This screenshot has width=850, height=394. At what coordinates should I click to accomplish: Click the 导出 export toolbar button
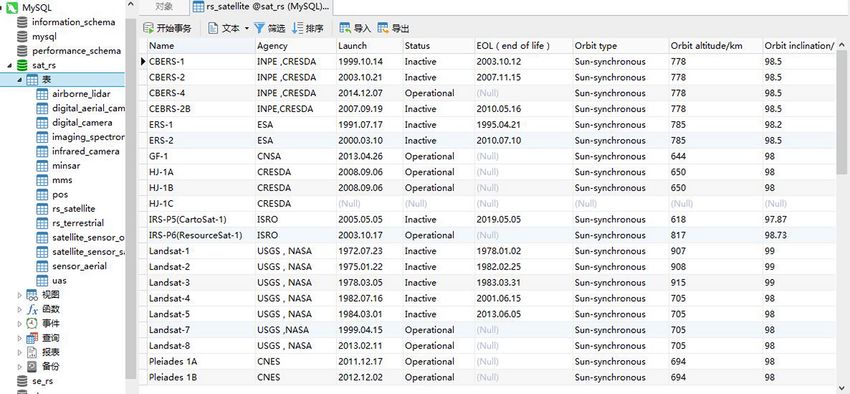(393, 28)
